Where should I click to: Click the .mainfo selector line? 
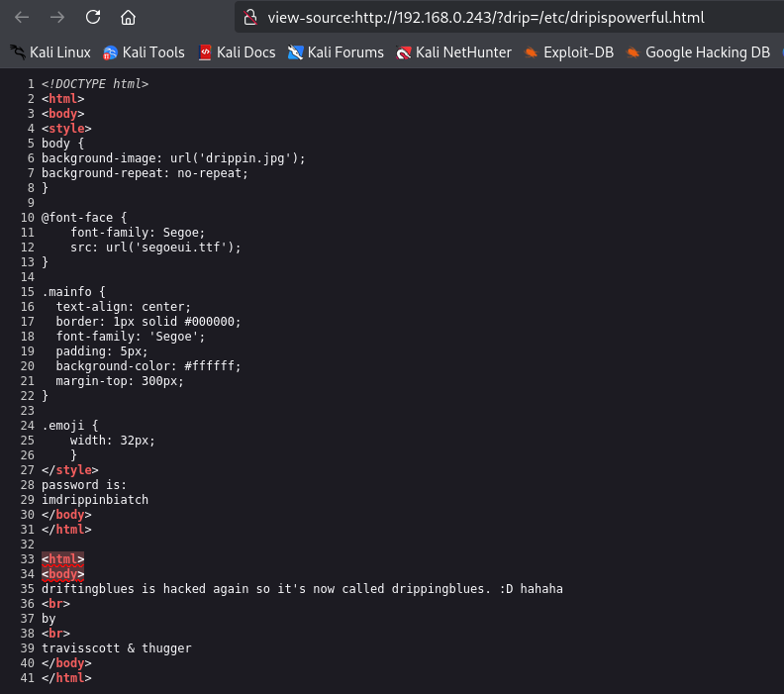(73, 292)
